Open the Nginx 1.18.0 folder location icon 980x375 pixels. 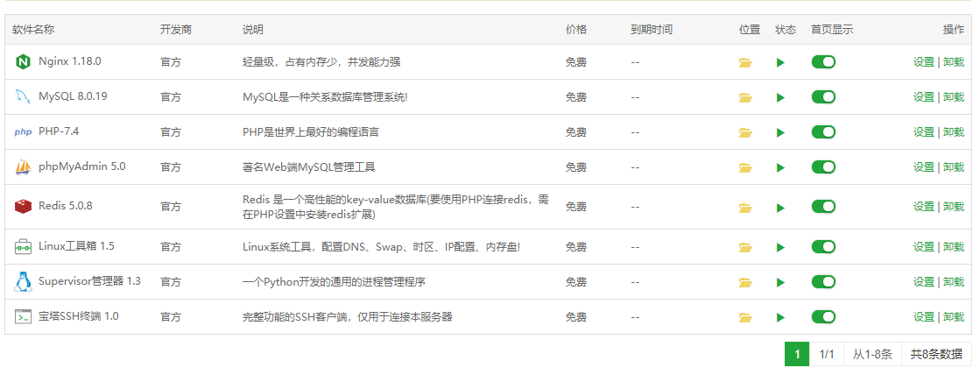click(x=745, y=62)
